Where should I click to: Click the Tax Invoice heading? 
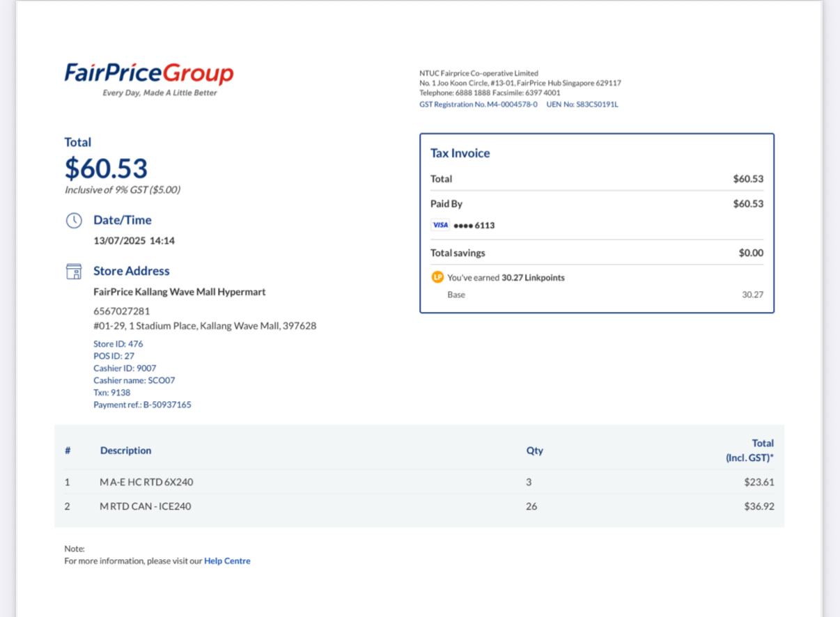tap(460, 153)
